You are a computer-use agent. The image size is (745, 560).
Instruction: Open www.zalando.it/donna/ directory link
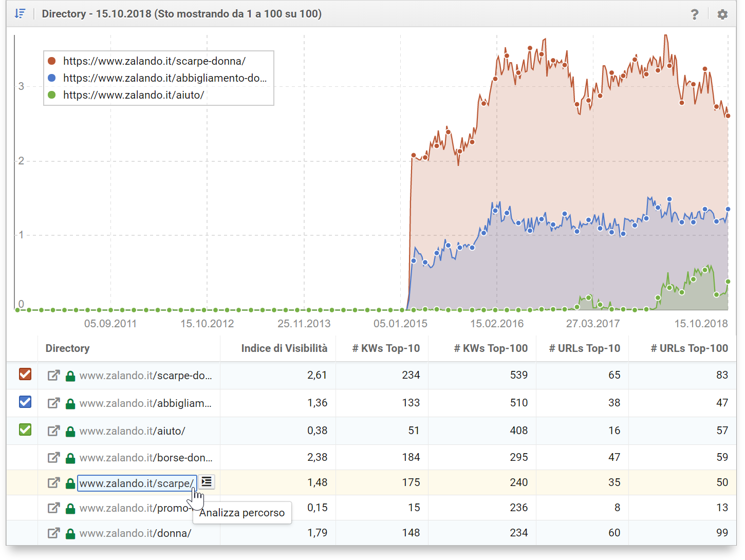(136, 533)
